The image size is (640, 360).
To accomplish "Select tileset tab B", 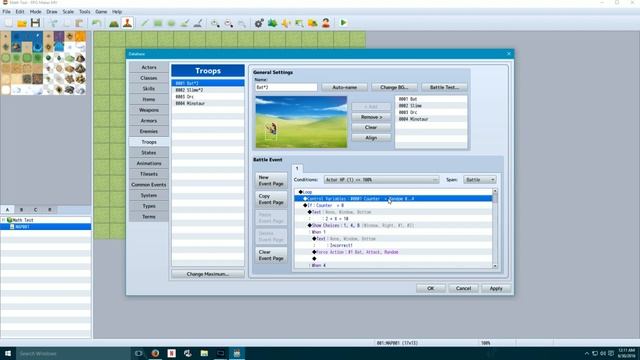I will [21, 209].
